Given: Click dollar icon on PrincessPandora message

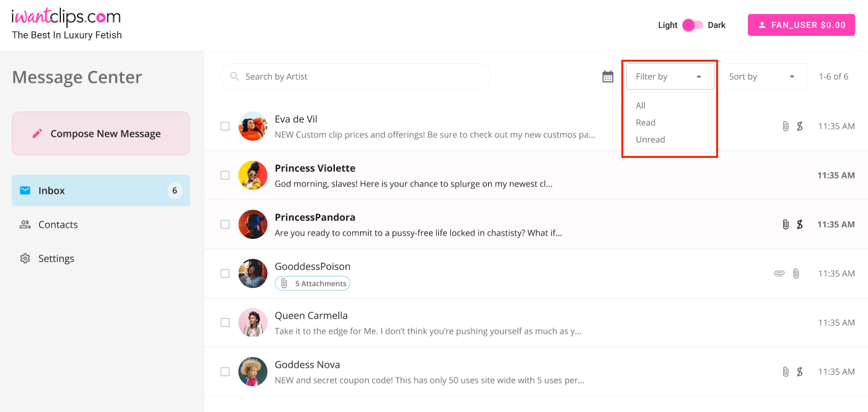Looking at the screenshot, I should click(800, 224).
